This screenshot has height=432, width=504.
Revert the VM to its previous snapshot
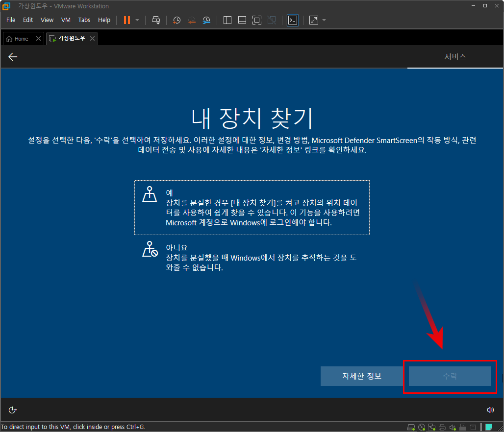point(192,20)
